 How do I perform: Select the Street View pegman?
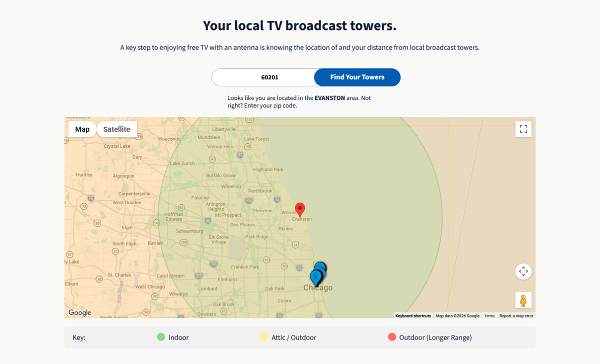click(523, 300)
